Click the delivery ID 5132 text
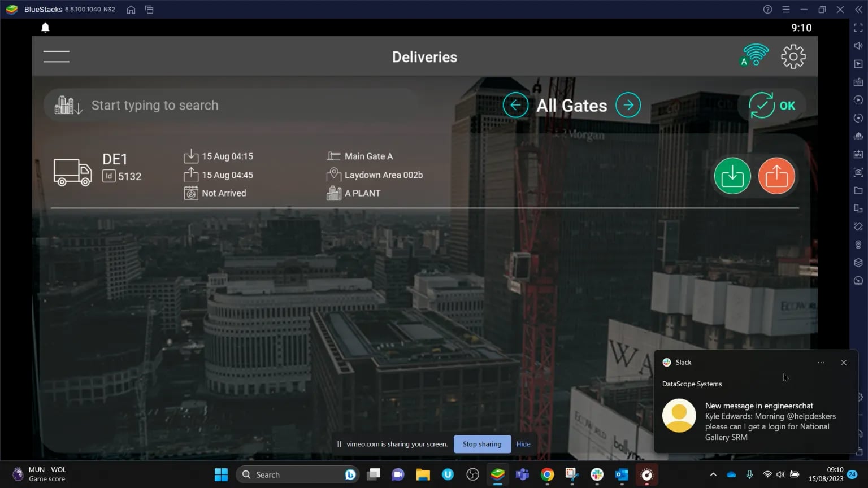Image resolution: width=868 pixels, height=488 pixels. coord(129,177)
